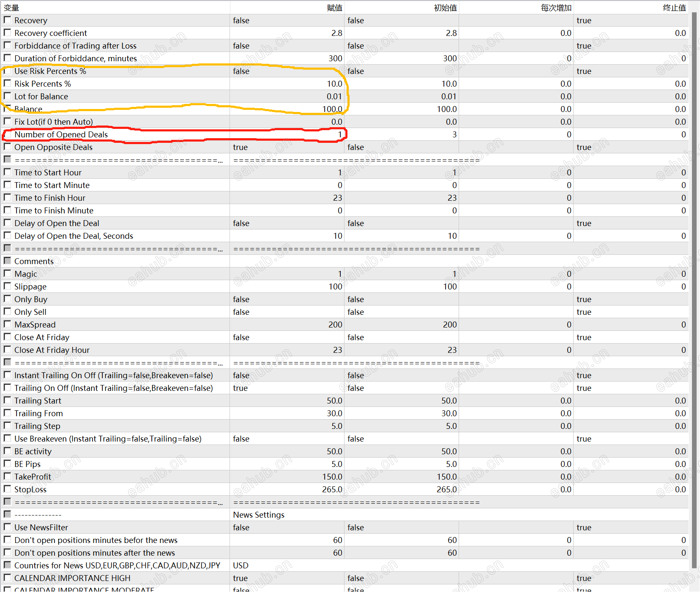This screenshot has height=592, width=700.
Task: Edit the Close At Friday Hour value
Action: pyautogui.click(x=287, y=350)
